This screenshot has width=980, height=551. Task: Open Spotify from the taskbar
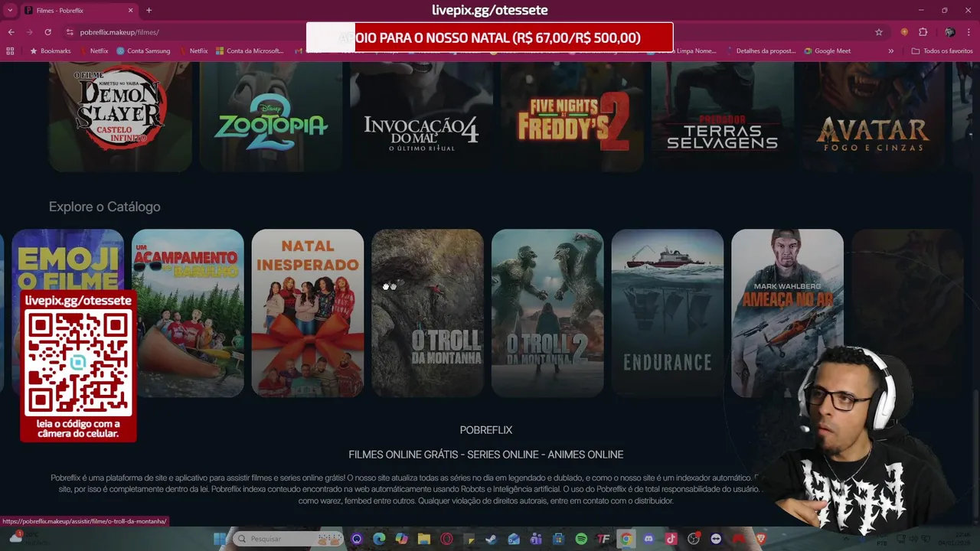pyautogui.click(x=581, y=539)
